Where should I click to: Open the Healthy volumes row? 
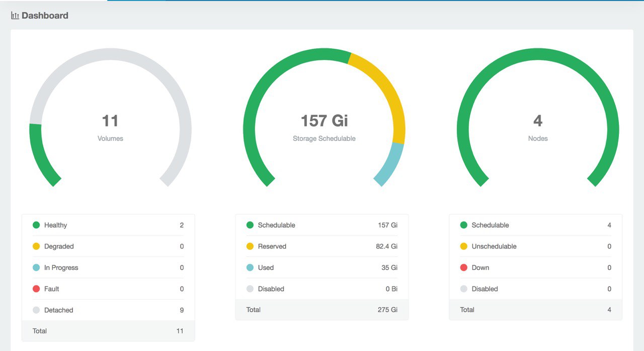pyautogui.click(x=108, y=225)
